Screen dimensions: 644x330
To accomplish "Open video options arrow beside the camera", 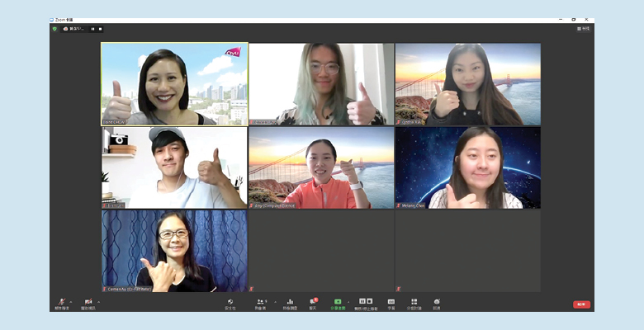I will tap(97, 302).
